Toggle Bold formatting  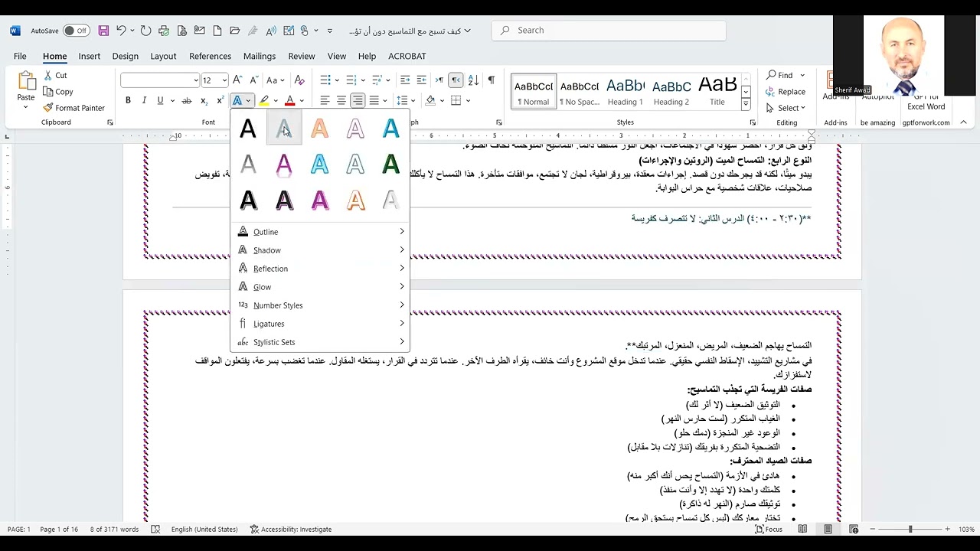[128, 100]
